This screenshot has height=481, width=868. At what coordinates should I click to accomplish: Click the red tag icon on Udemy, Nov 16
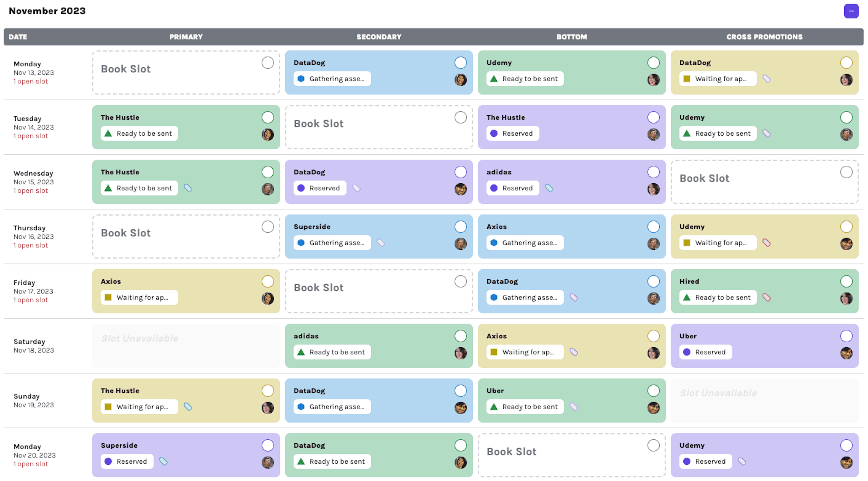tap(766, 243)
